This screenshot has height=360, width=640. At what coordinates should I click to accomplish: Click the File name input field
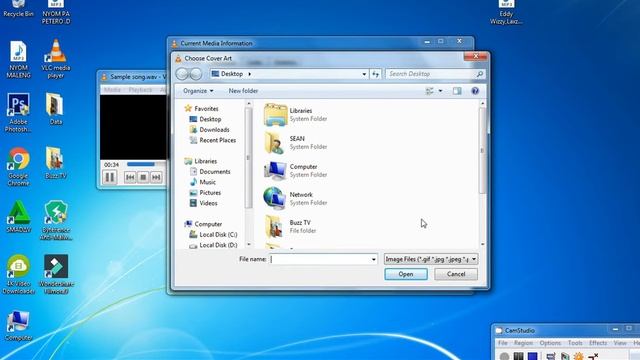[321, 259]
